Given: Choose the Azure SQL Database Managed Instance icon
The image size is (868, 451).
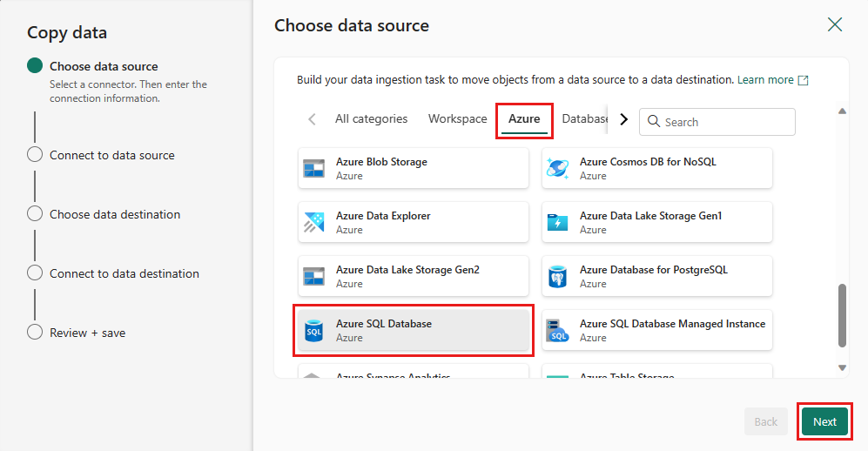Looking at the screenshot, I should [557, 331].
